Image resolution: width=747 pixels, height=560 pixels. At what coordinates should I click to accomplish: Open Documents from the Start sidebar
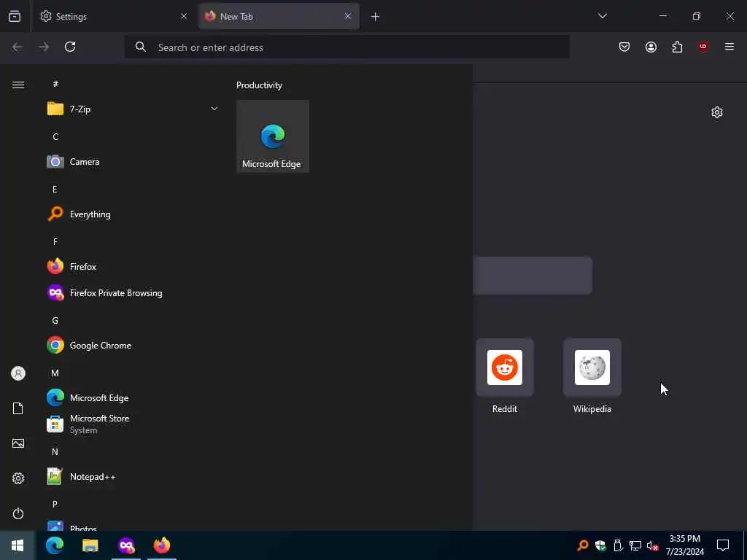[x=18, y=408]
